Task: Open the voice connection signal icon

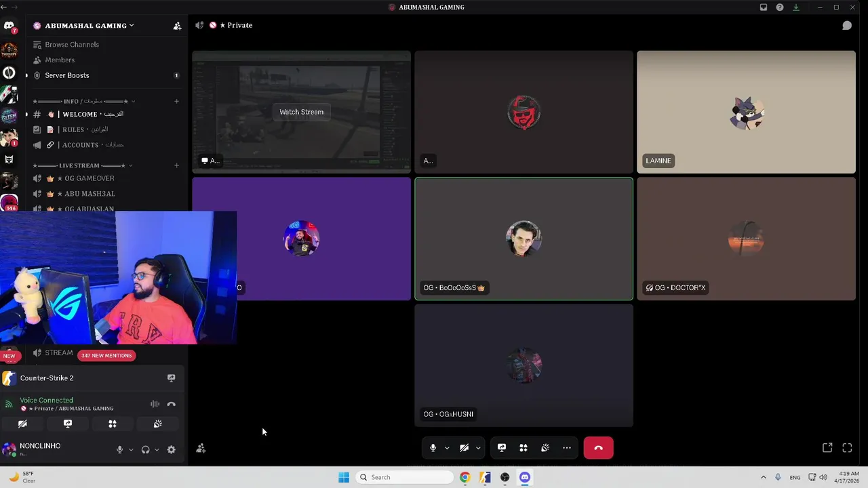Action: click(x=9, y=404)
